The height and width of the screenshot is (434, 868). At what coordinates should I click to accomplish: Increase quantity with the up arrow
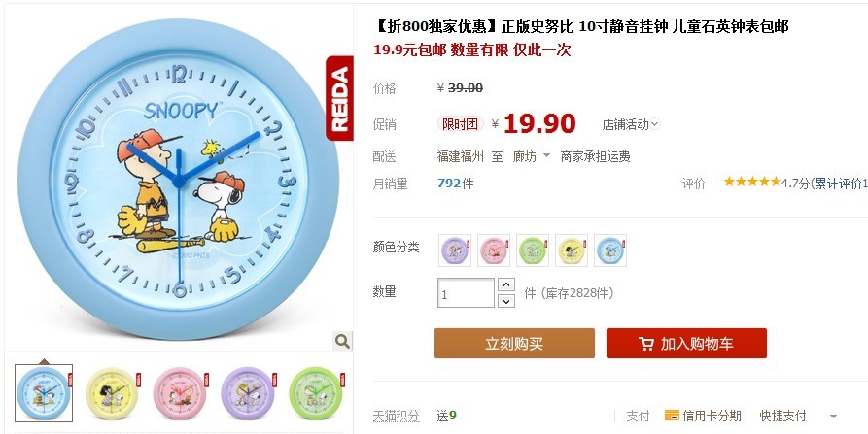[506, 284]
